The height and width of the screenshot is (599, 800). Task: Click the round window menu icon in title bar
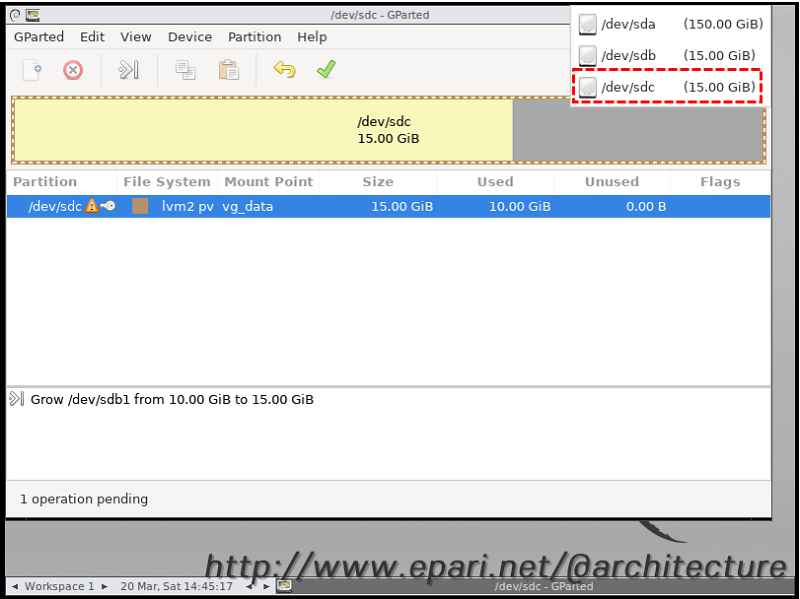[15, 15]
